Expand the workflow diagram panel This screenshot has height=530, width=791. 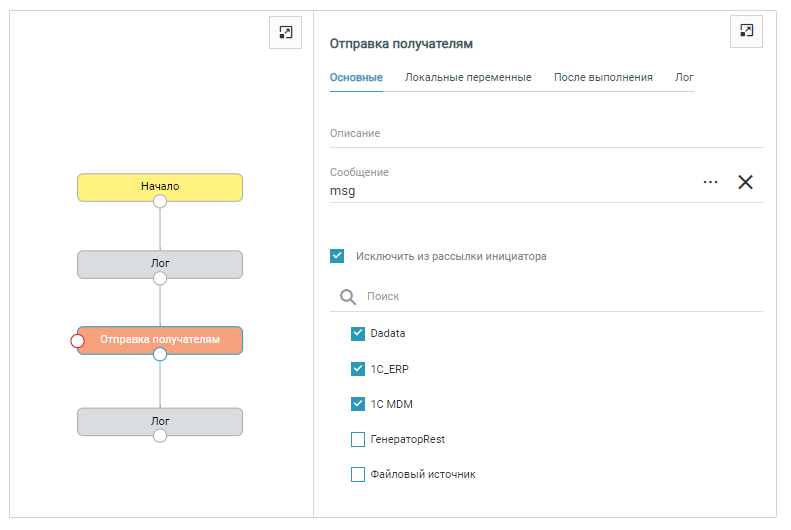pyautogui.click(x=286, y=33)
